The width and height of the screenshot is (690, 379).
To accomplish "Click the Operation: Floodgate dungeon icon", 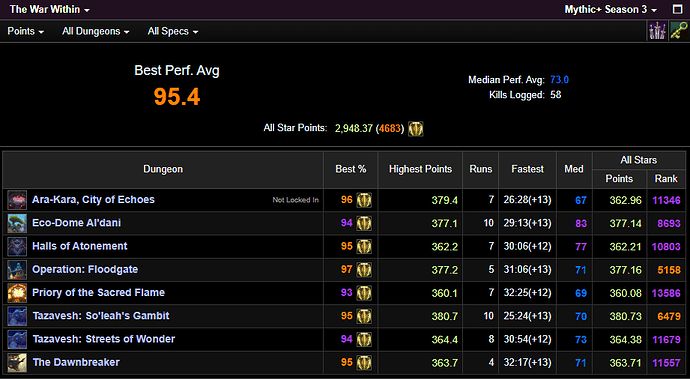I will pos(17,269).
